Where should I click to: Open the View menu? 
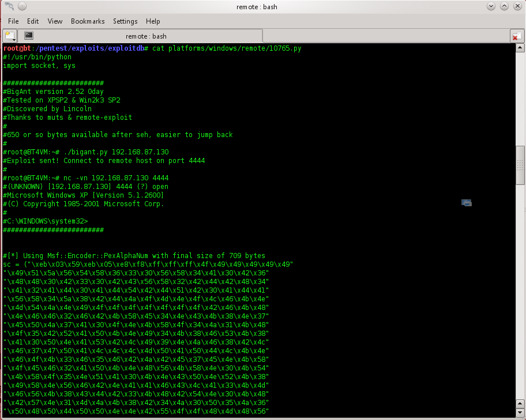coord(55,21)
